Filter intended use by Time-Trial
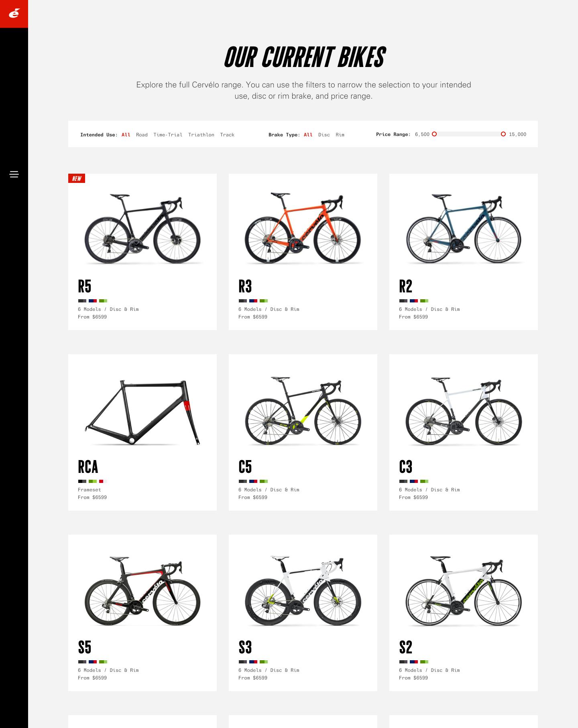578x728 pixels. [168, 135]
